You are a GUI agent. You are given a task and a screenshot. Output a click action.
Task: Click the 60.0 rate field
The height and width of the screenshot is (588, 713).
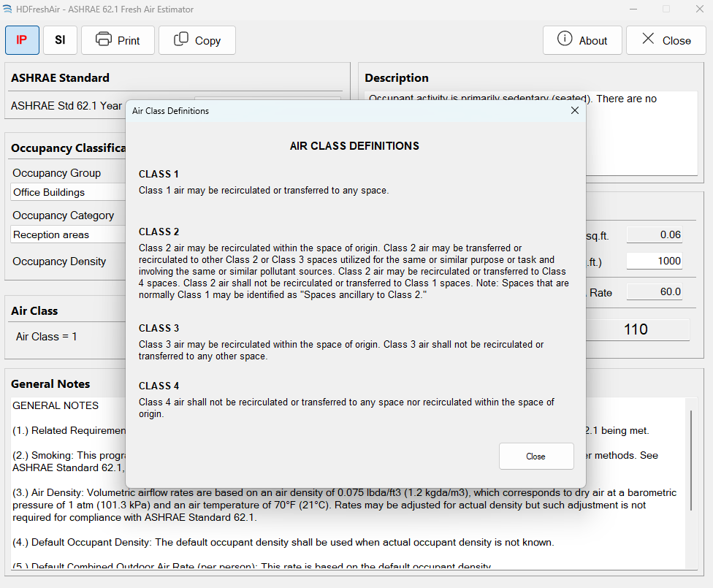pos(655,291)
